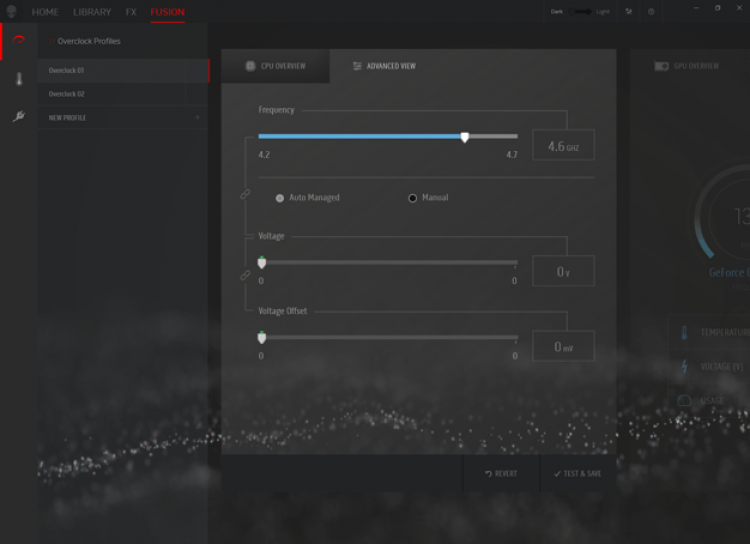750x544 pixels.
Task: Click the Voltage slider handle
Action: (x=262, y=263)
